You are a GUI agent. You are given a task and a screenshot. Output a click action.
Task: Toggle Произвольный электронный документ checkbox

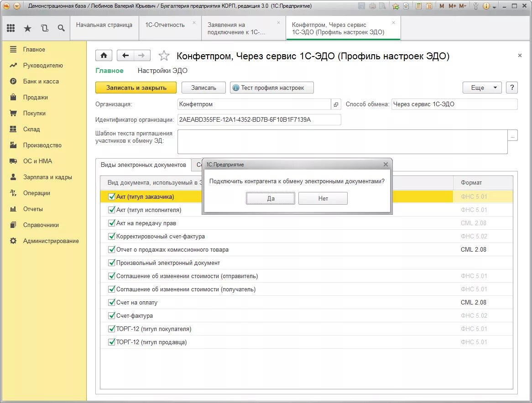111,263
